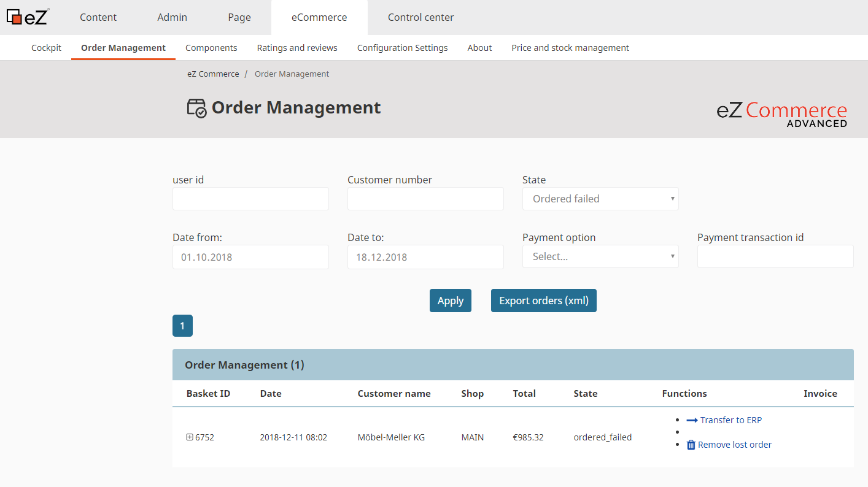
Task: Open Ratings and reviews
Action: [x=297, y=48]
